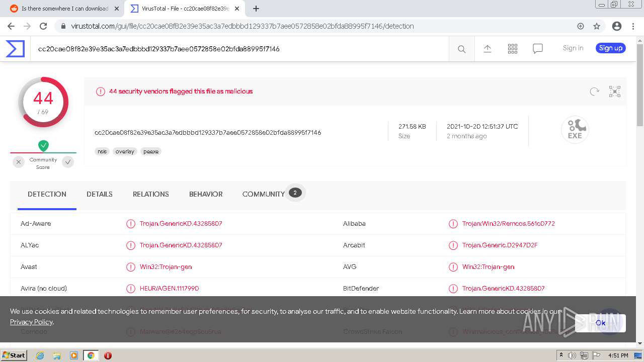Image resolution: width=644 pixels, height=362 pixels.
Task: Click the 4:51 PM system clock
Action: (x=618, y=355)
